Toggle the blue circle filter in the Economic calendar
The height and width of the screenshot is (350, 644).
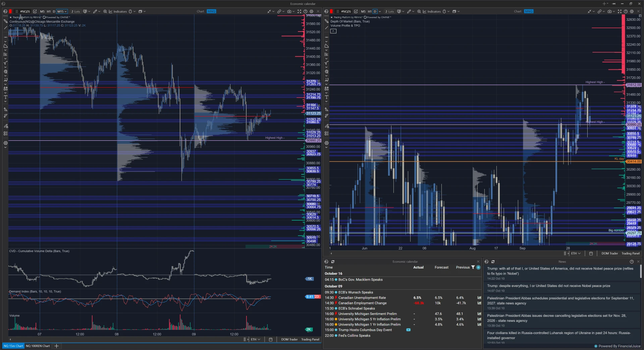478,267
